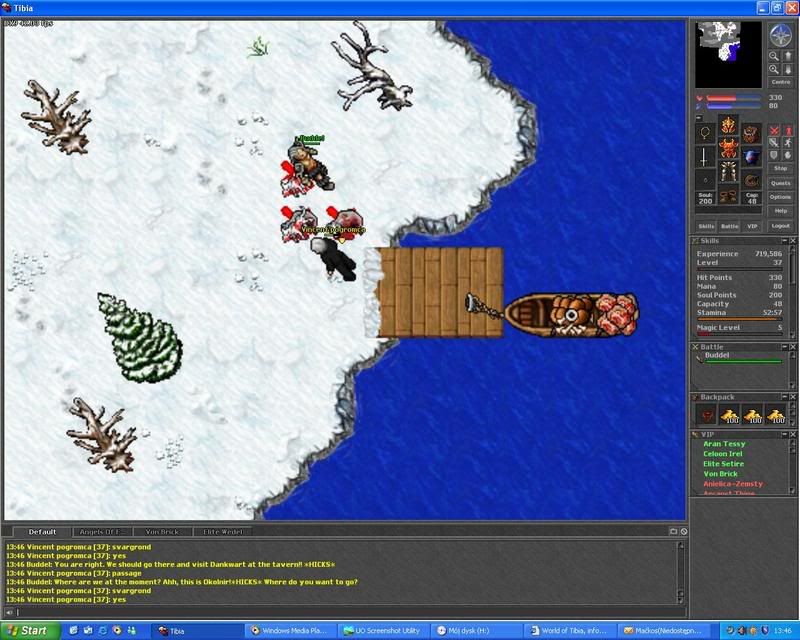Close the Backpack panel
Screen dimensions: 800x640
click(x=793, y=397)
